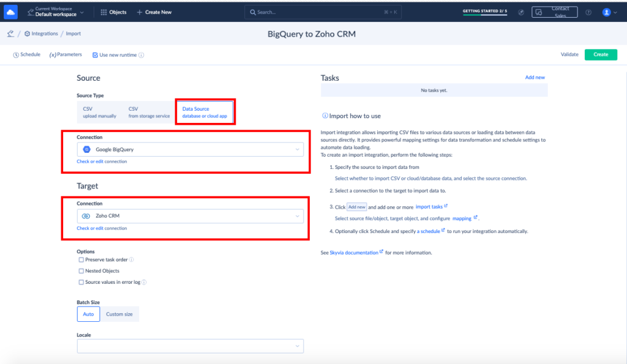Click the search magnifier icon

(x=253, y=12)
